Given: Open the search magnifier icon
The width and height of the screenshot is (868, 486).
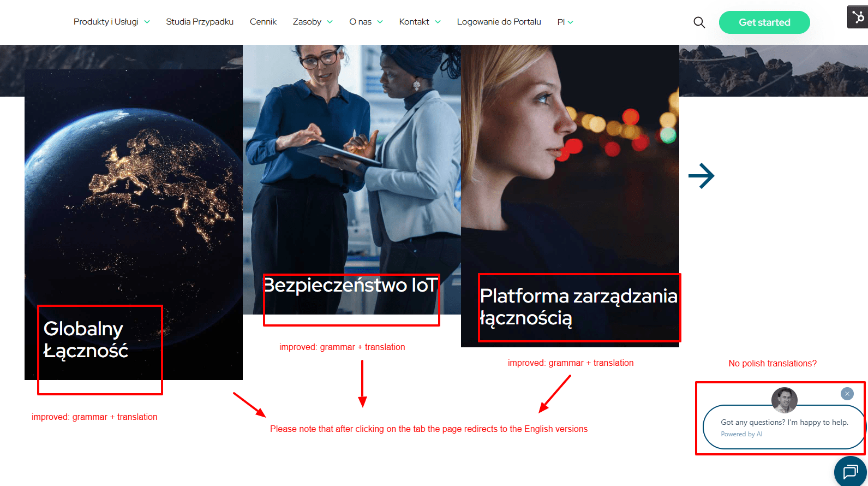Looking at the screenshot, I should pyautogui.click(x=699, y=22).
